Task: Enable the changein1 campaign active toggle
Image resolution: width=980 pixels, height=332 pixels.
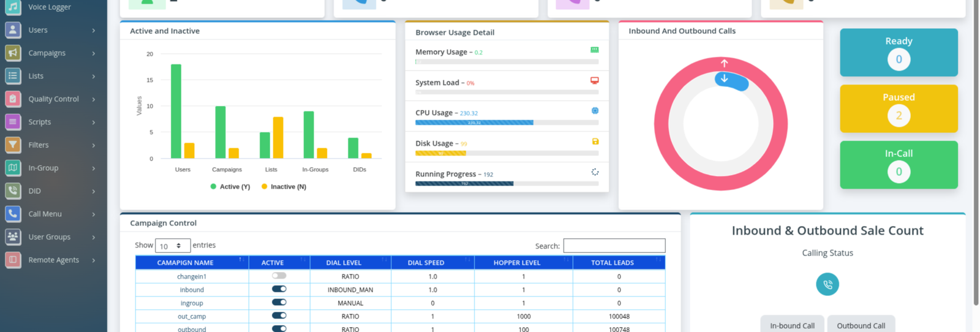Action: (x=279, y=276)
